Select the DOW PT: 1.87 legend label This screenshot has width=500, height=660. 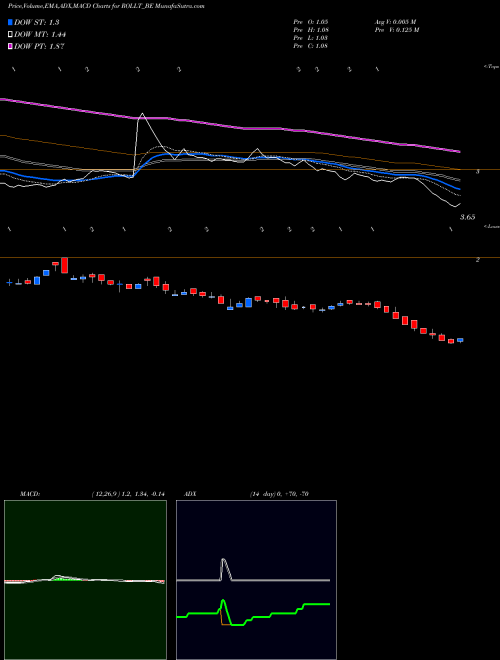tap(39, 46)
